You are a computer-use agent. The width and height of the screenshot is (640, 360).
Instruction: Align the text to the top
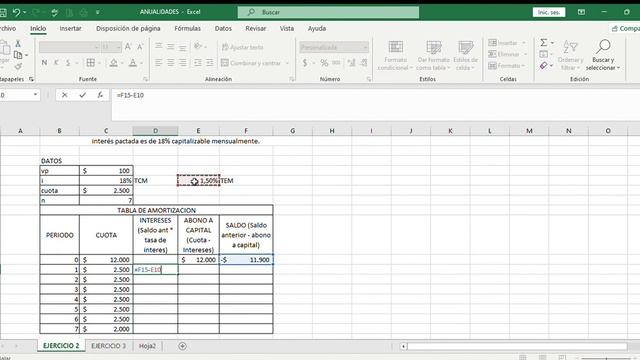coord(159,47)
